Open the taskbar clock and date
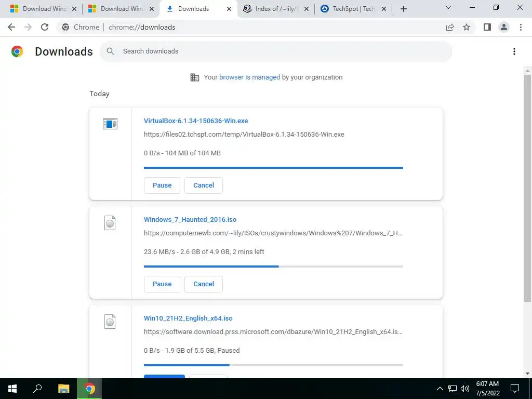532x399 pixels. point(487,389)
